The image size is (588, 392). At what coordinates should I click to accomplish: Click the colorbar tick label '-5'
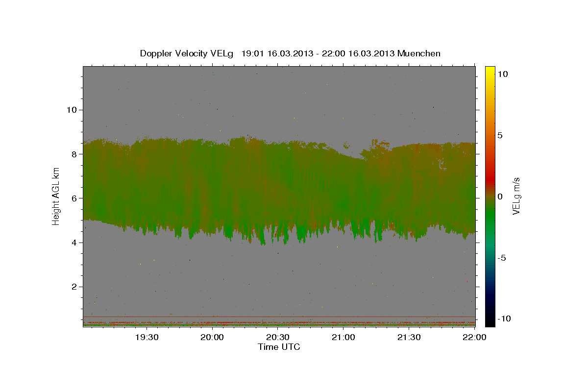pos(502,258)
